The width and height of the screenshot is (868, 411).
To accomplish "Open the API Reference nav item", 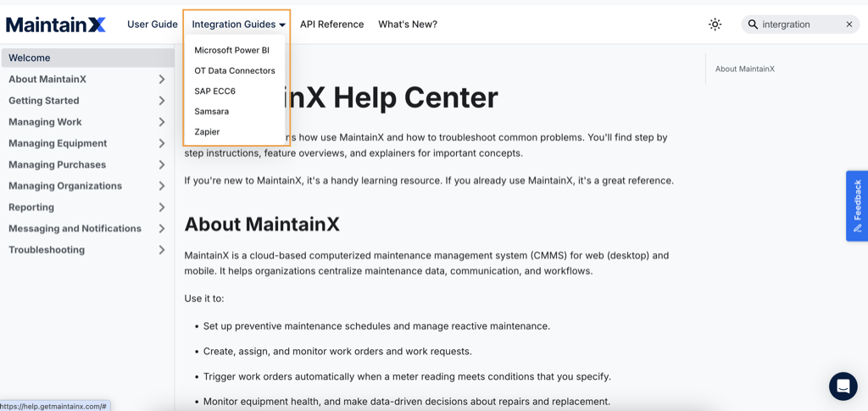I will point(331,25).
